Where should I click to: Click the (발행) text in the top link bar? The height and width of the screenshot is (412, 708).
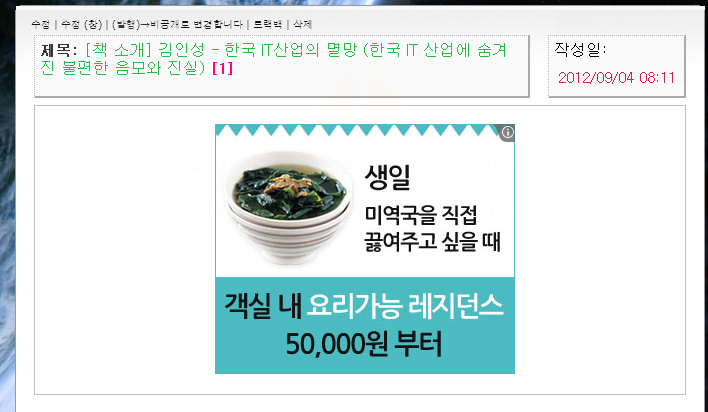point(126,24)
